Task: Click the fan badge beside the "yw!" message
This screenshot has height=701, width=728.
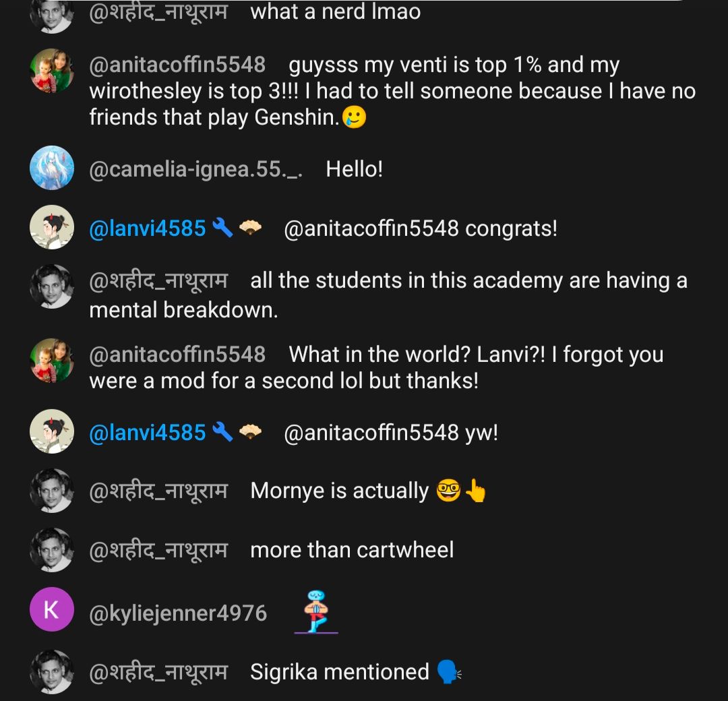Action: [x=250, y=432]
